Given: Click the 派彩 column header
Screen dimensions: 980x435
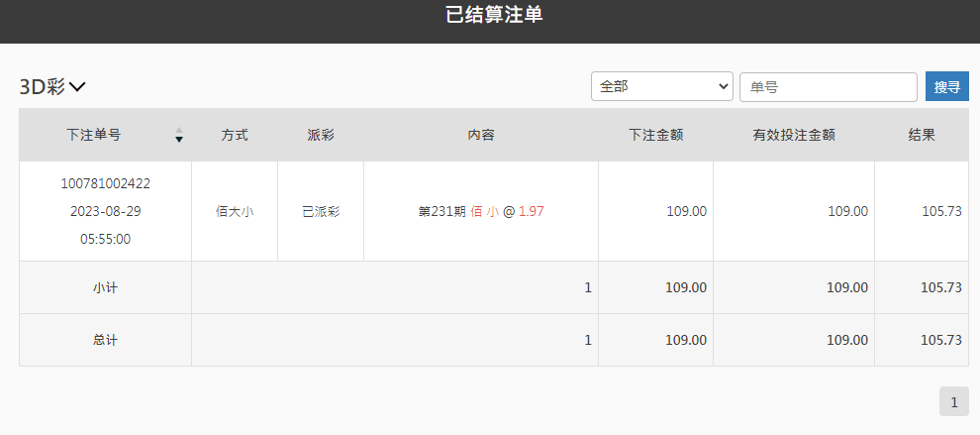Looking at the screenshot, I should point(321,135).
